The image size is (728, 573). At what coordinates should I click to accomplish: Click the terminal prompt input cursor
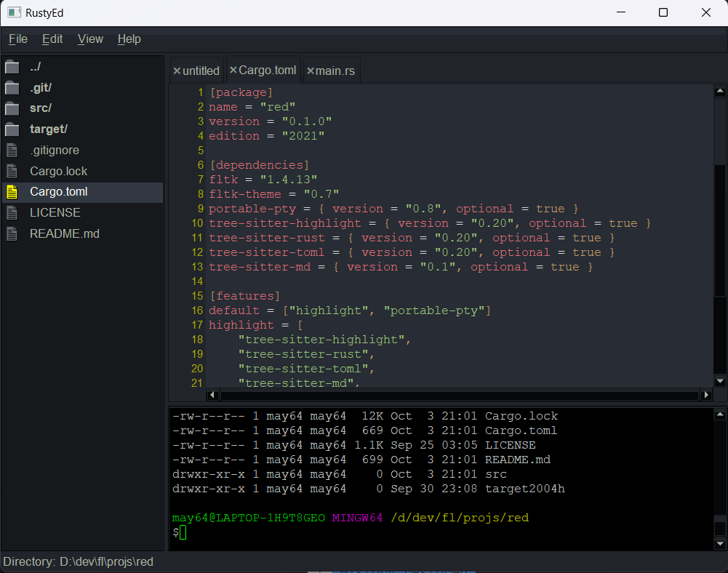pyautogui.click(x=183, y=533)
